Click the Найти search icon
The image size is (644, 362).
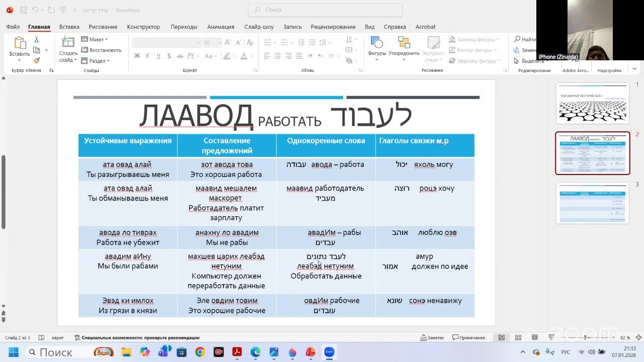click(517, 39)
